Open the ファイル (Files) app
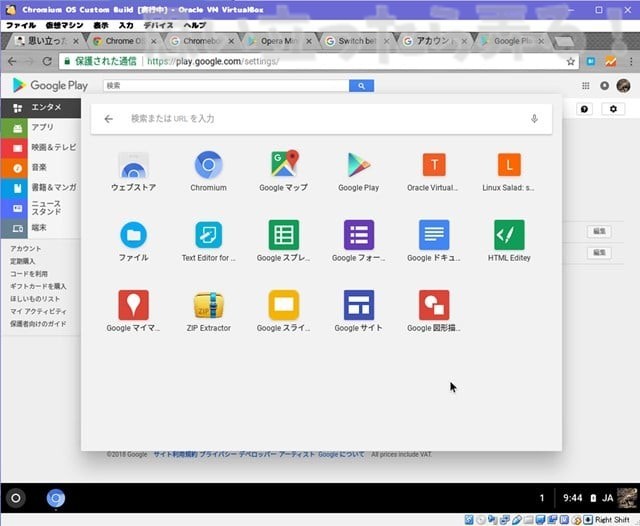 [x=133, y=242]
